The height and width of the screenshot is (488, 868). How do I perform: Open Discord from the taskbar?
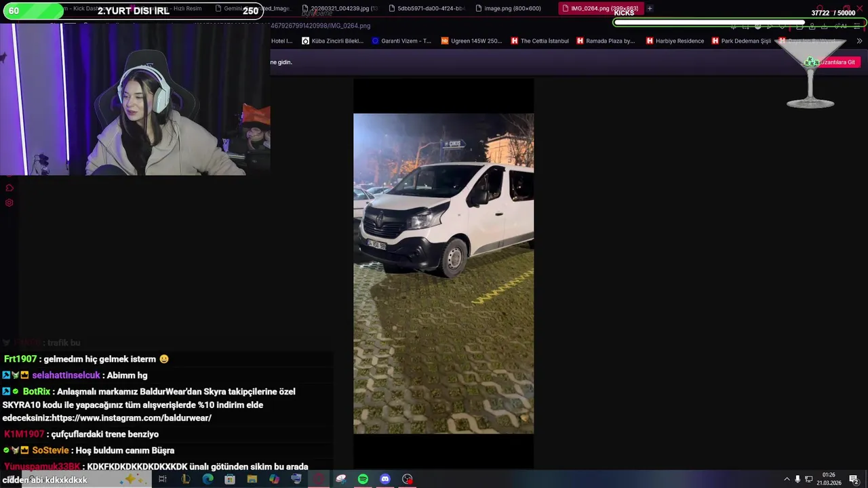click(x=385, y=479)
